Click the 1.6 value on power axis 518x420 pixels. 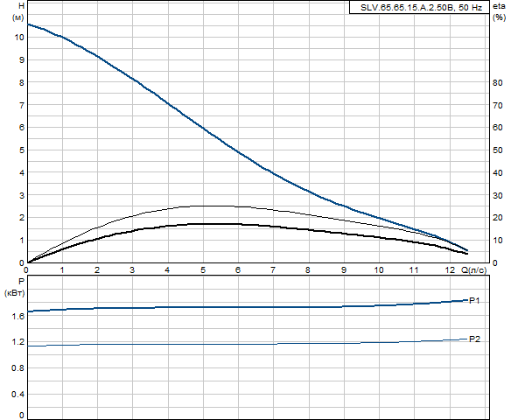[18, 316]
